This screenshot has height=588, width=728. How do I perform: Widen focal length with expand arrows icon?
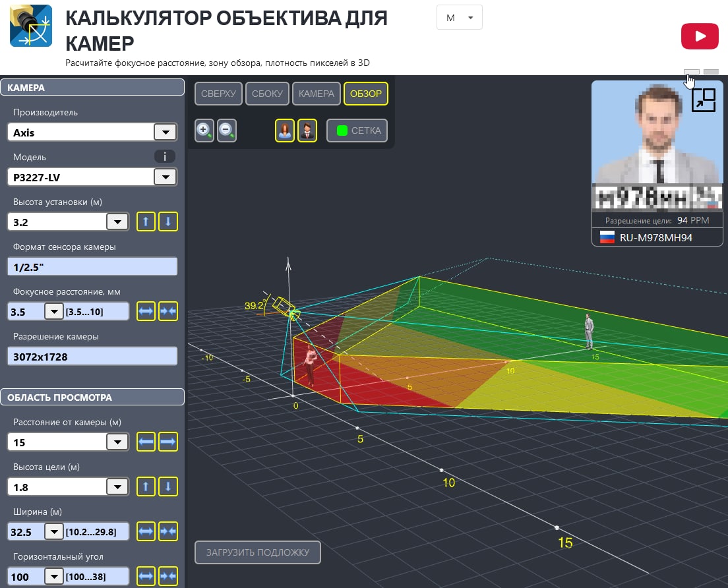tap(146, 311)
